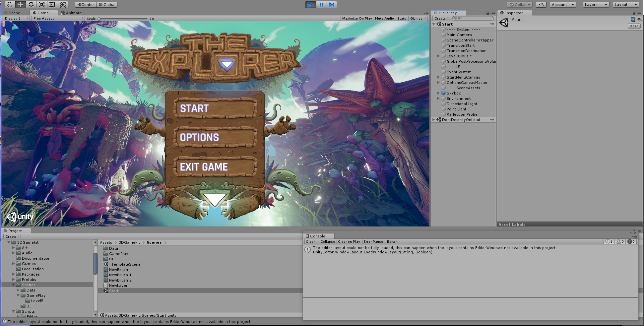Viewport: 644px width, 326px height.
Task: Toggle pivot mode Center button
Action: click(x=86, y=5)
